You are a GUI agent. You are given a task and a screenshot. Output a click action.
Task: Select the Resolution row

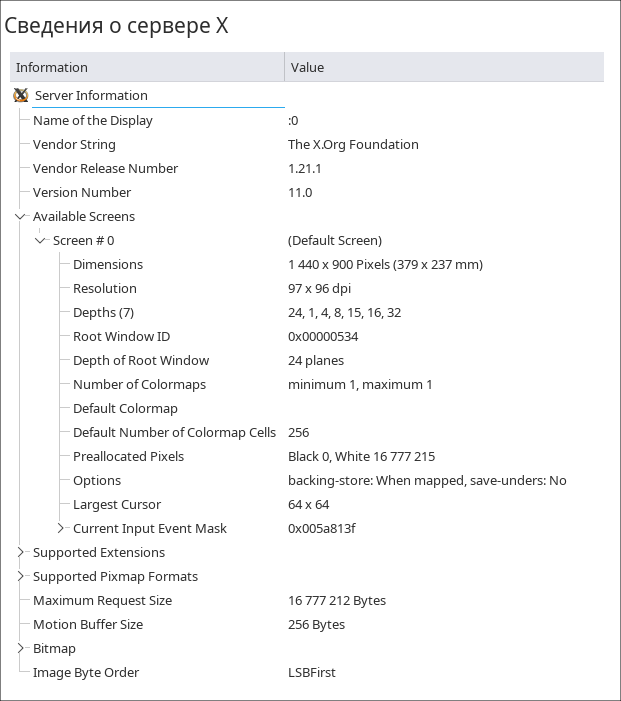click(105, 288)
